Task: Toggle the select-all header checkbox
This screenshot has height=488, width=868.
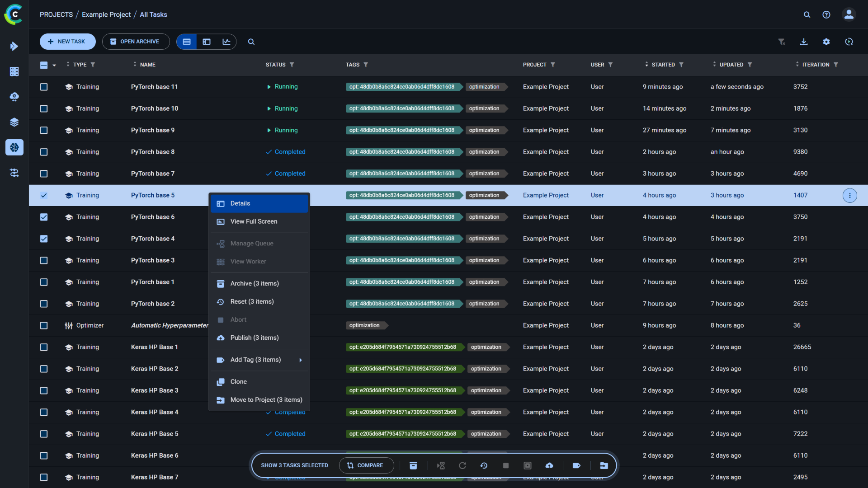Action: click(44, 65)
